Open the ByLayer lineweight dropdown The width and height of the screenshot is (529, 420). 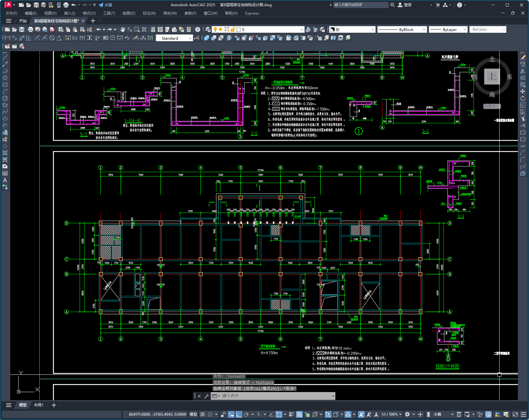[448, 29]
